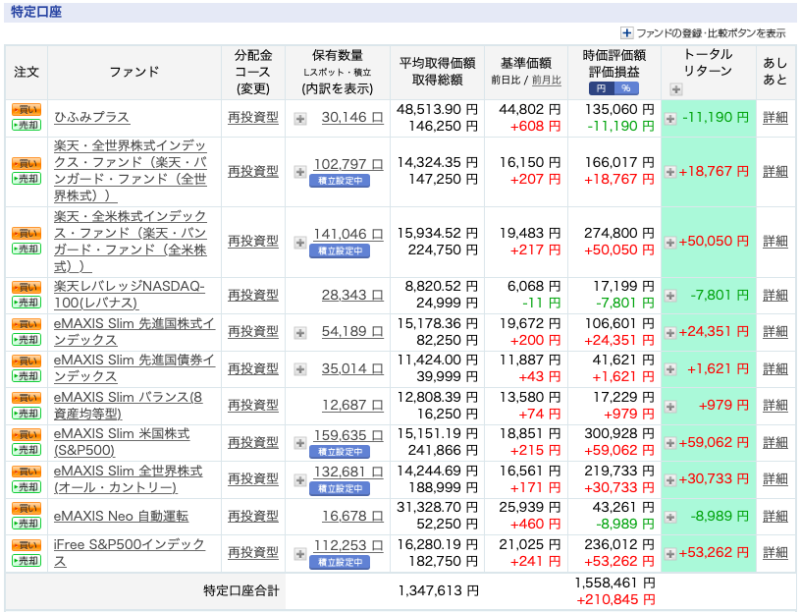Expand holdings breakdown for ひふみプラス quantity
The image size is (800, 612).
pyautogui.click(x=300, y=118)
